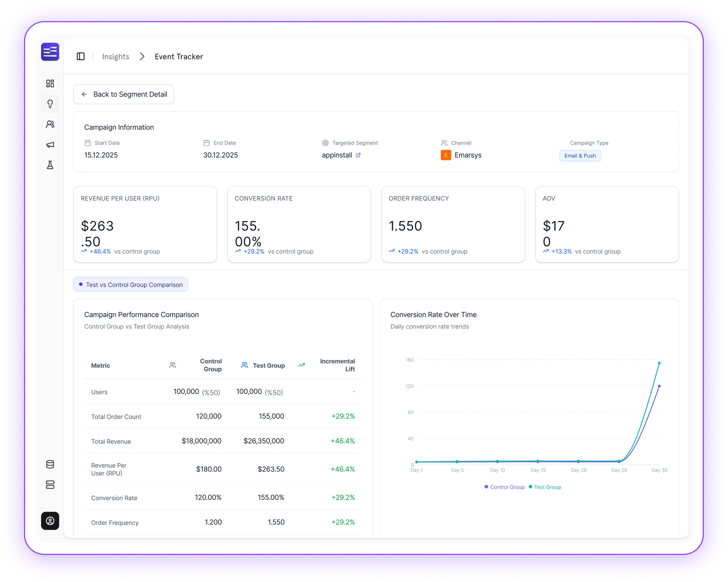Image resolution: width=728 pixels, height=582 pixels.
Task: Click the Conversion Rate card value 155.00%
Action: [248, 233]
